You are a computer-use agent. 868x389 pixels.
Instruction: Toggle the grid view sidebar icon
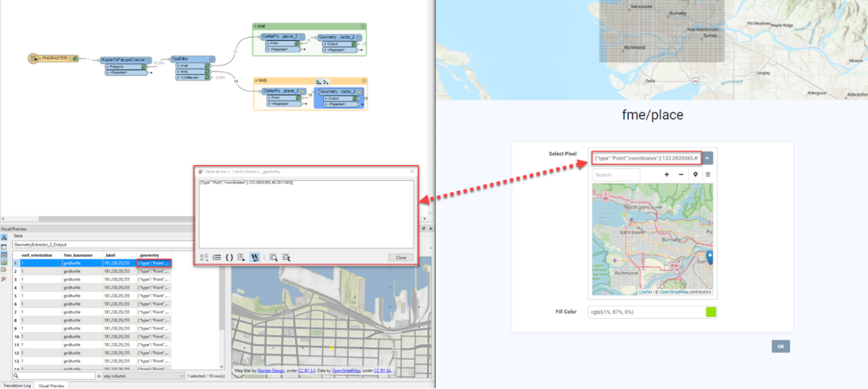pos(4,254)
